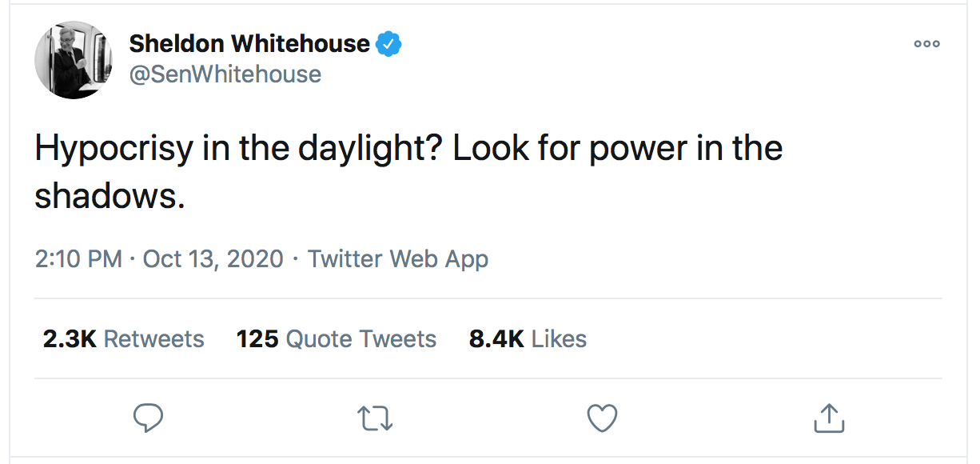Open the @SenWhitehouse handle link
The image size is (980, 464).
tap(225, 74)
